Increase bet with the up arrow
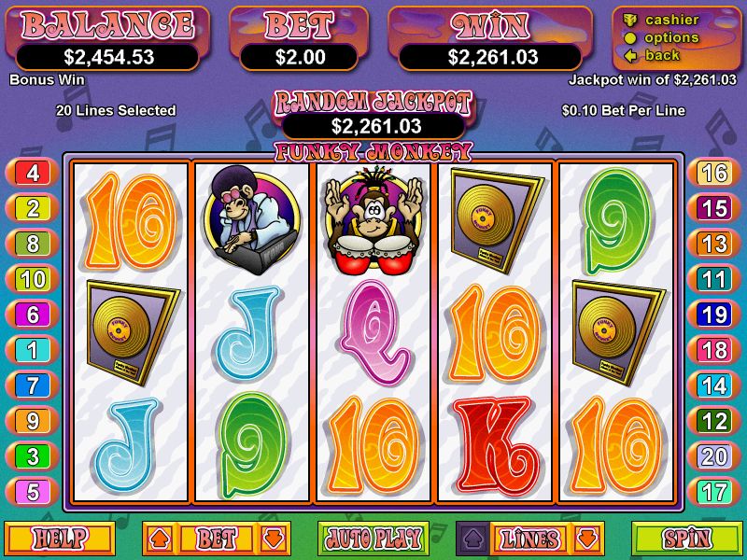747x560 pixels. 160,539
